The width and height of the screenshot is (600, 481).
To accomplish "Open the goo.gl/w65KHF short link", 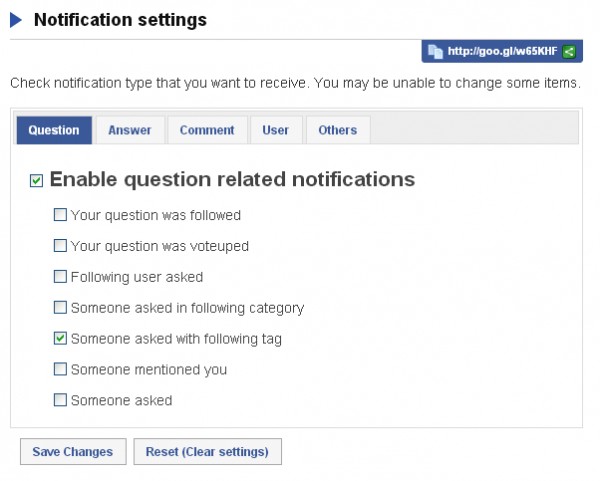I will [502, 51].
